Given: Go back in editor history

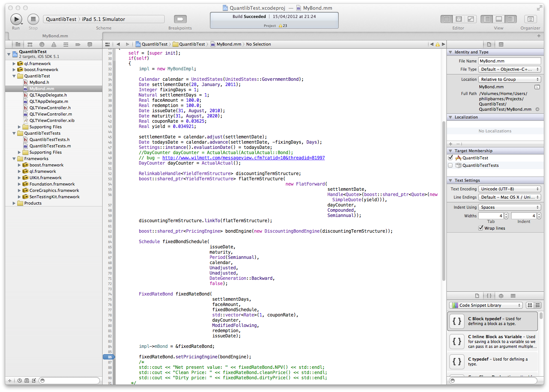Looking at the screenshot, I should pyautogui.click(x=118, y=44).
